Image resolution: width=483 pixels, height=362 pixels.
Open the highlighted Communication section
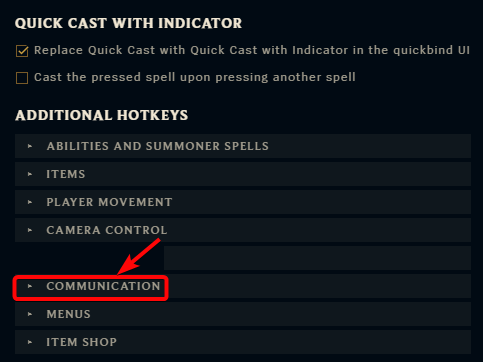click(x=243, y=286)
